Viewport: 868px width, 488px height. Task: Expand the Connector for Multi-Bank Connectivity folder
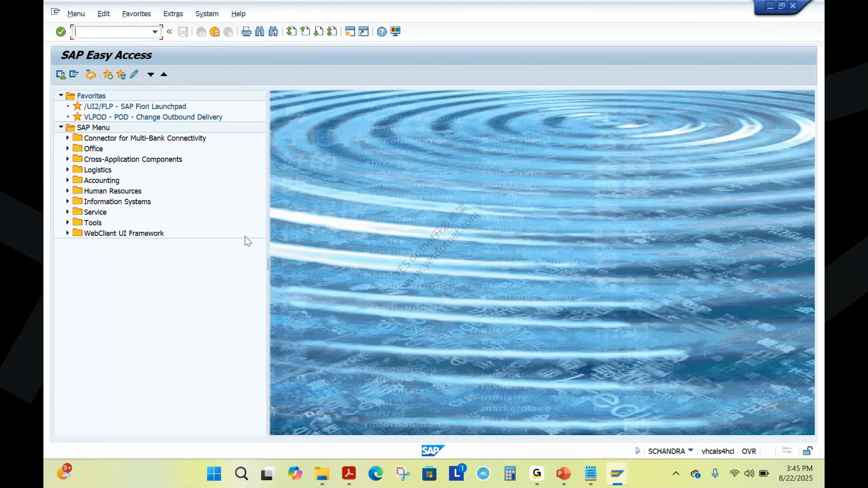coord(68,137)
